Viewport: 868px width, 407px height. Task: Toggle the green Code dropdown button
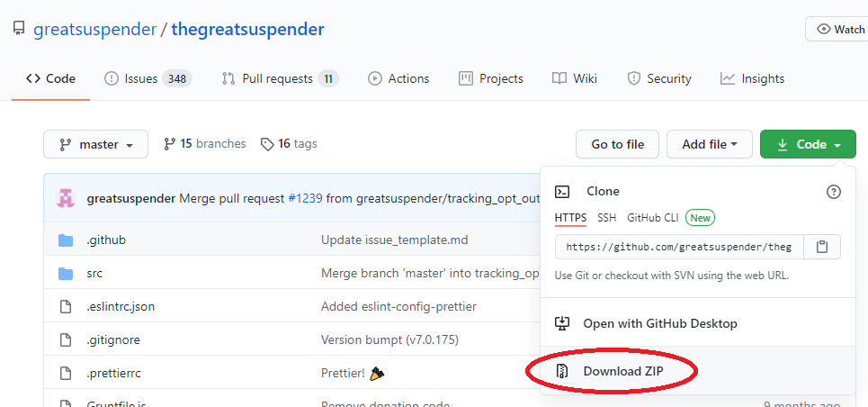tap(809, 144)
